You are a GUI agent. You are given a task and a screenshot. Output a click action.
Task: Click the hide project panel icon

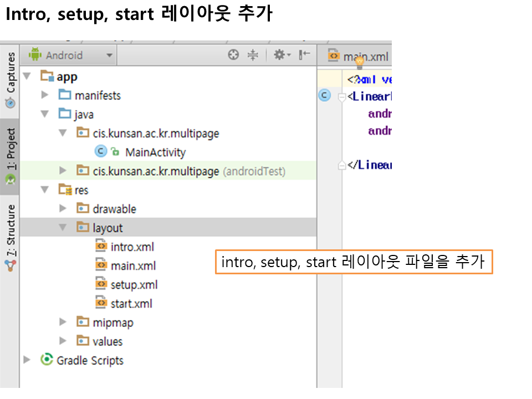click(x=304, y=55)
